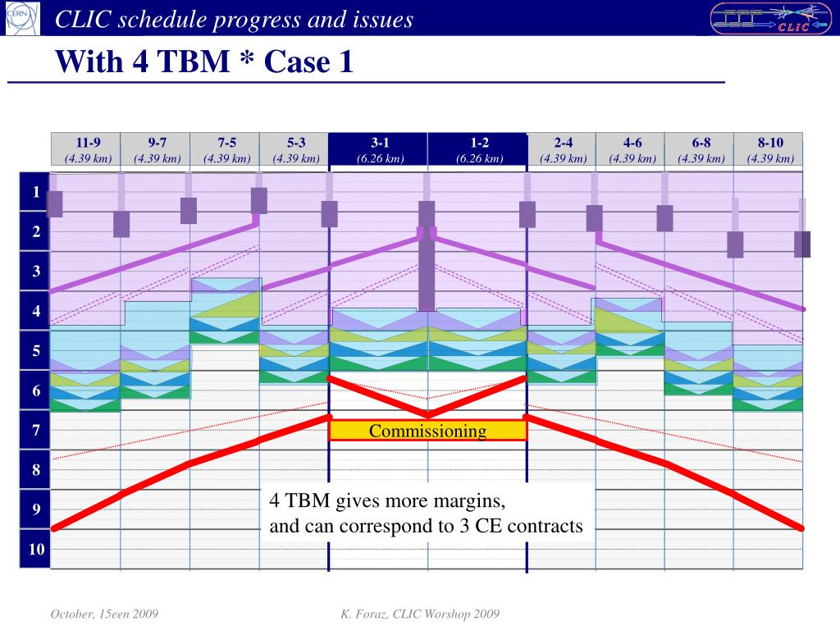
Task: Click year row label 2
Action: click(x=34, y=231)
